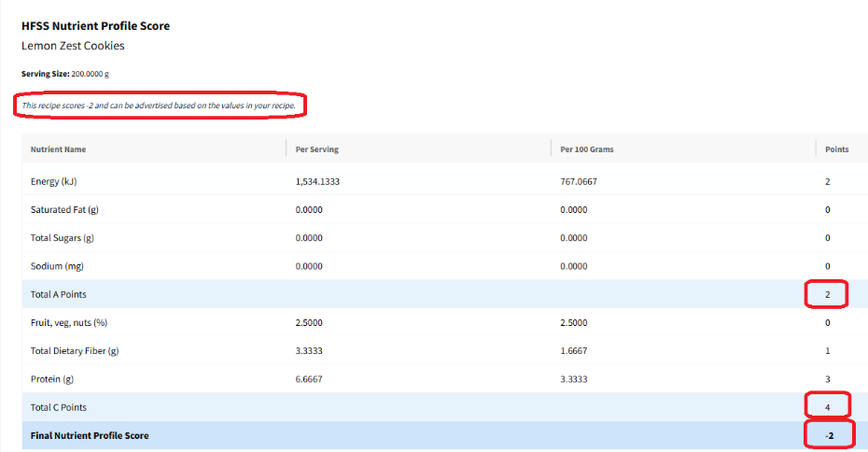
Task: Select the Lemon Zest Cookies recipe name
Action: (x=73, y=46)
